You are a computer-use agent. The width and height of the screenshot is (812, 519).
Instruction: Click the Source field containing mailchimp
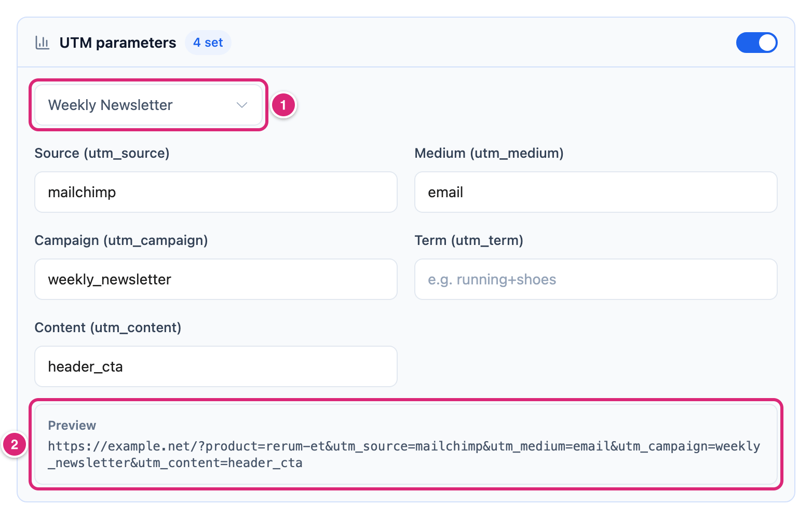click(x=216, y=192)
